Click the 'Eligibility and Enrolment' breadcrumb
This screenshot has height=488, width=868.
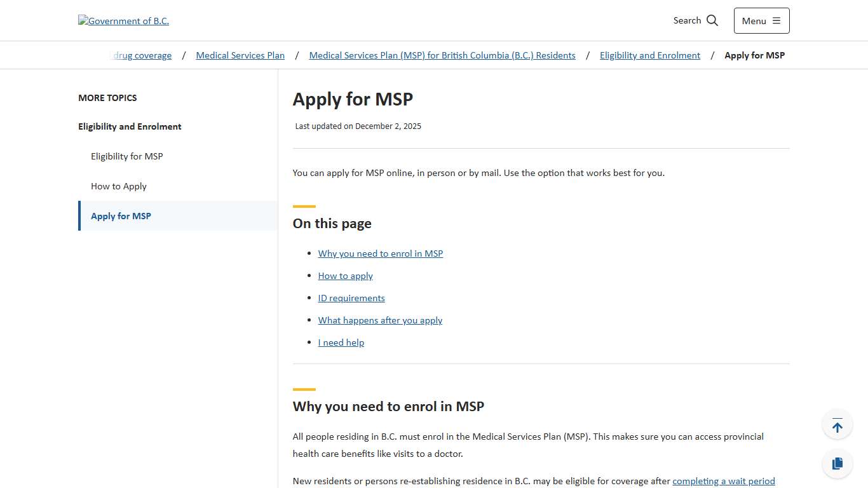tap(650, 55)
